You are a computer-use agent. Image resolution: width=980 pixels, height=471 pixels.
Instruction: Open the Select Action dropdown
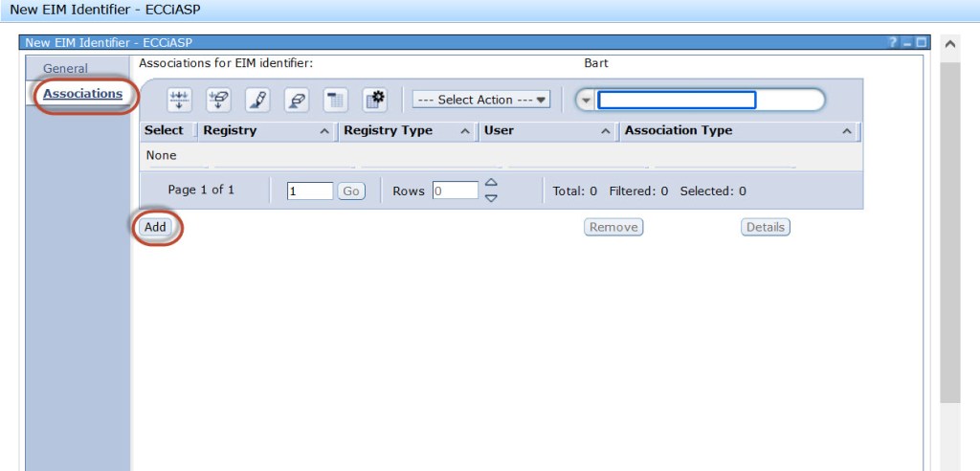click(x=481, y=100)
